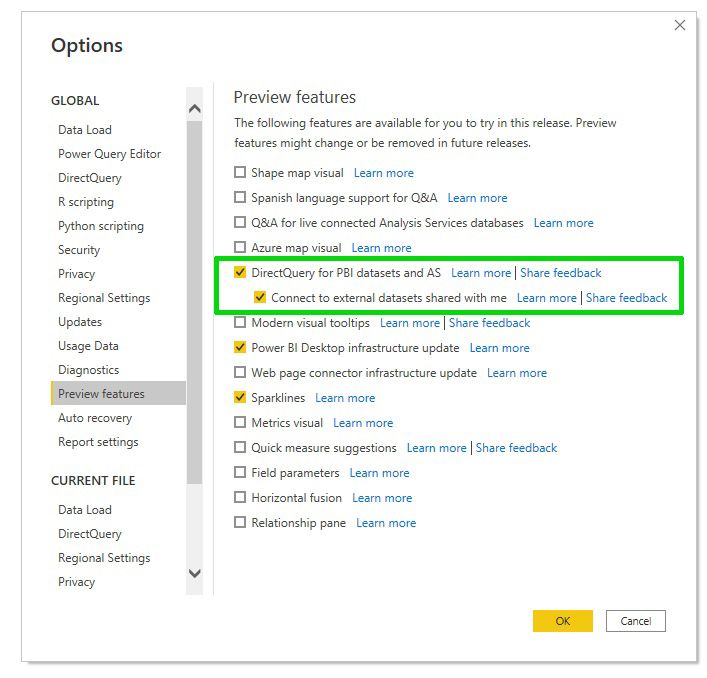
Task: Enable Horizontal fusion checkbox
Action: 240,497
